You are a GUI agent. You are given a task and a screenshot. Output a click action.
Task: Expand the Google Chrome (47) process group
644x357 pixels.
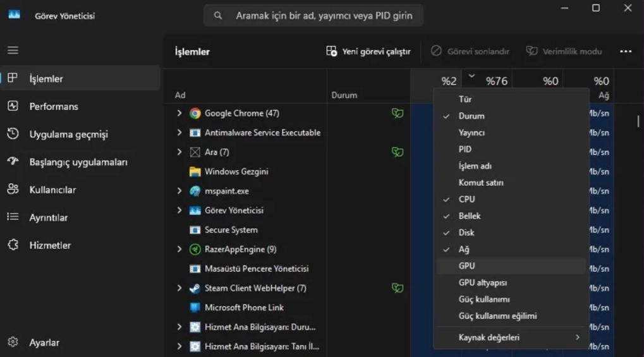click(179, 113)
